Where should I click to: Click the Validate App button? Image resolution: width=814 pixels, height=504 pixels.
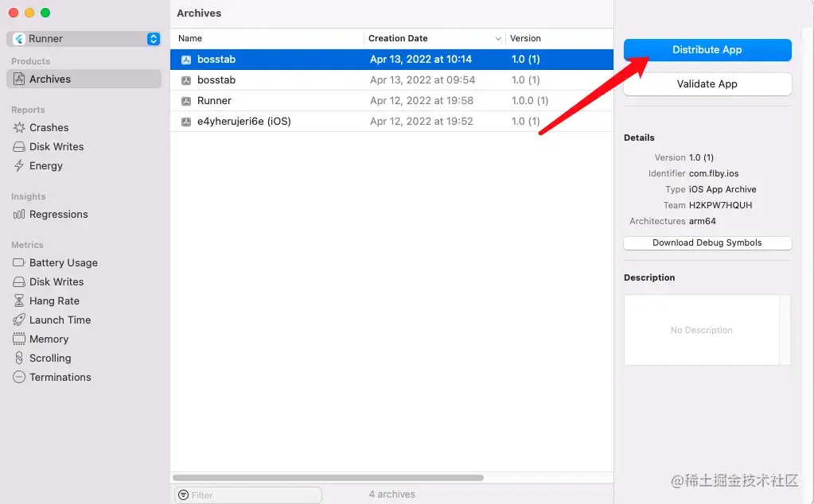tap(707, 84)
